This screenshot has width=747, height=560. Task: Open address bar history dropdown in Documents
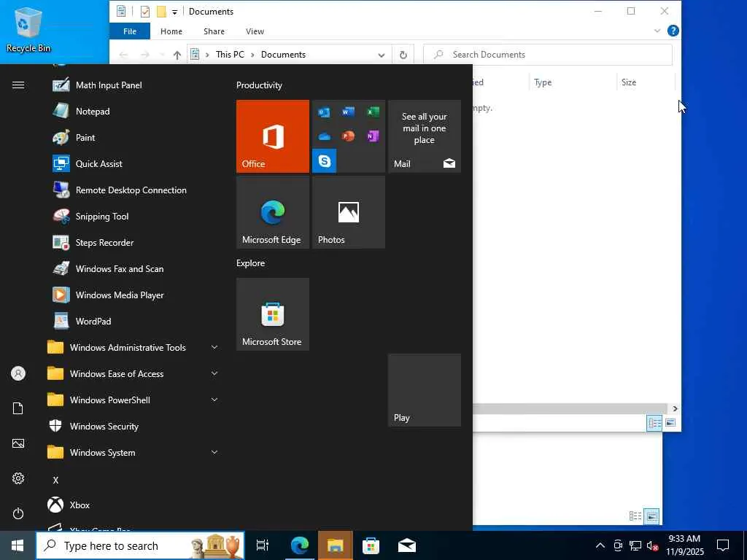coord(381,55)
